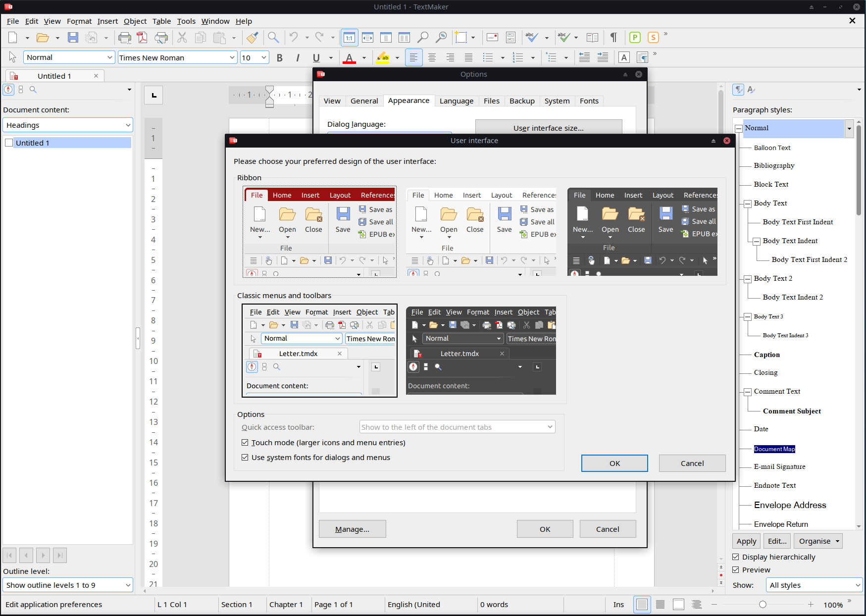Switch to the Fonts tab in Options

pos(589,101)
